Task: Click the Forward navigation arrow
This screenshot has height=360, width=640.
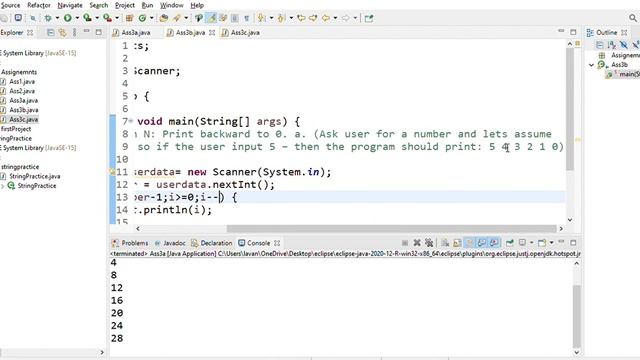Action: (345, 18)
